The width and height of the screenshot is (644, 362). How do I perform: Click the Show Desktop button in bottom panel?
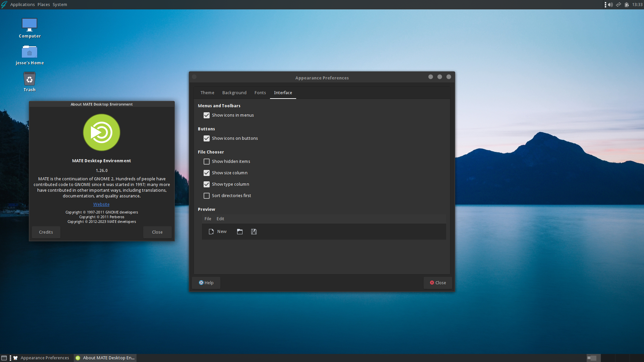4,358
